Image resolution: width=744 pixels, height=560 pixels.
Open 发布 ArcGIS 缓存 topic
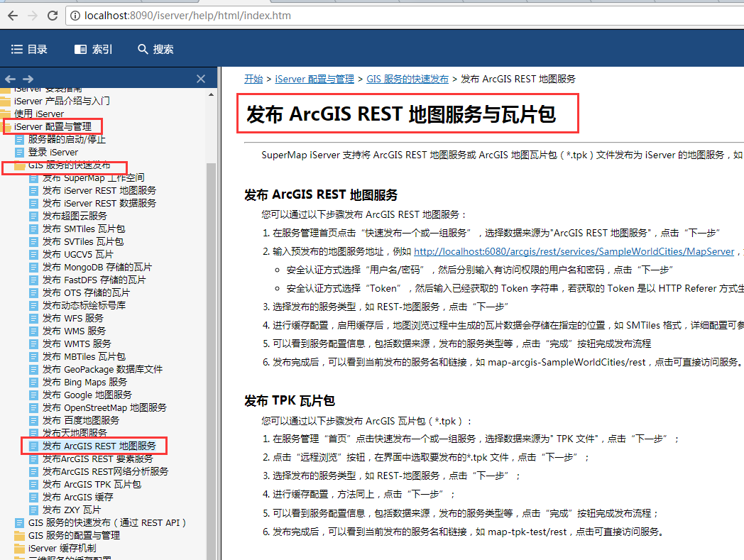point(78,498)
